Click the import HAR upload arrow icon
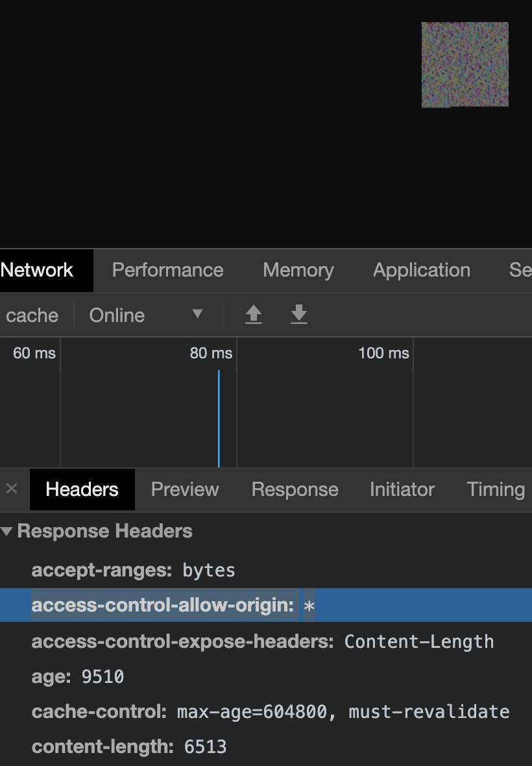Screen dimensions: 532x766 pyautogui.click(x=253, y=315)
